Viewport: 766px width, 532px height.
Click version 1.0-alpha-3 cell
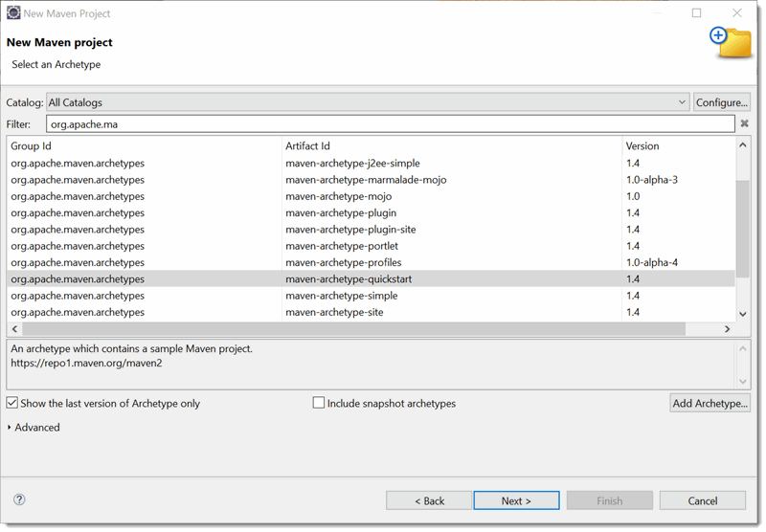(x=652, y=180)
